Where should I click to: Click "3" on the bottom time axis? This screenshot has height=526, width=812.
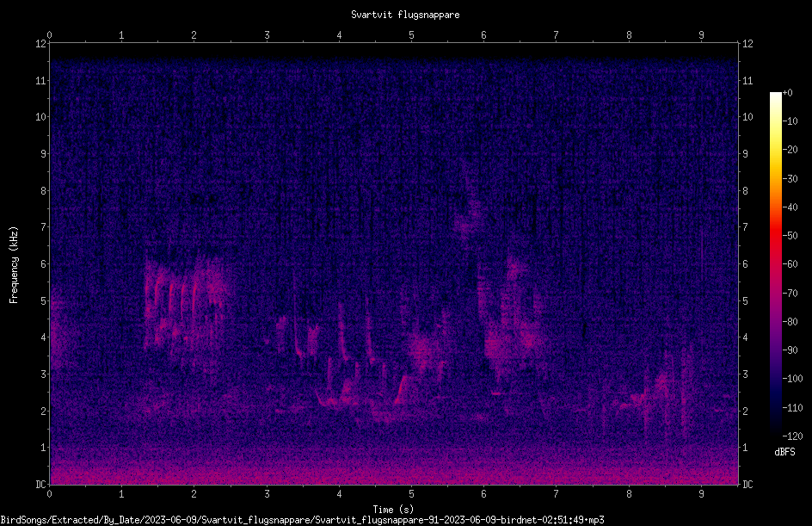(x=267, y=494)
